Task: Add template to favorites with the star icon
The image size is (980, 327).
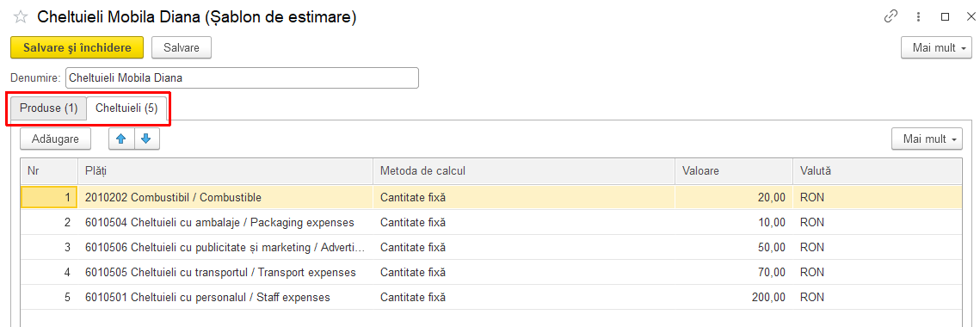Action: [20, 17]
